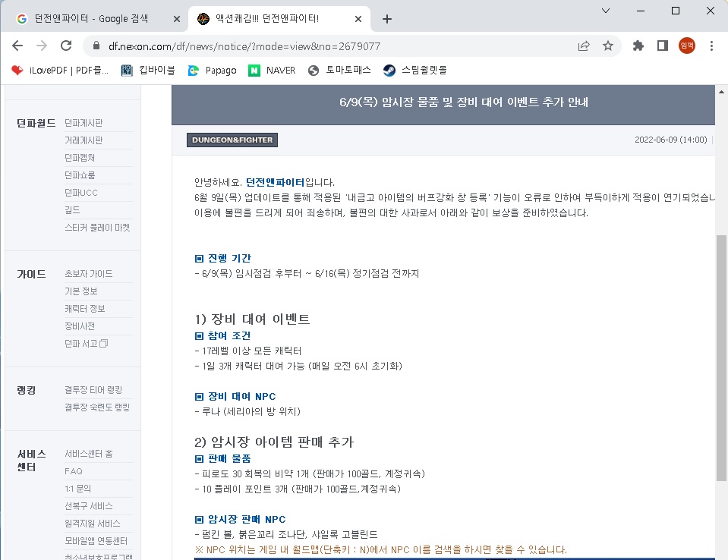728x560 pixels.
Task: Go forward with the browser arrow
Action: pos(42,46)
